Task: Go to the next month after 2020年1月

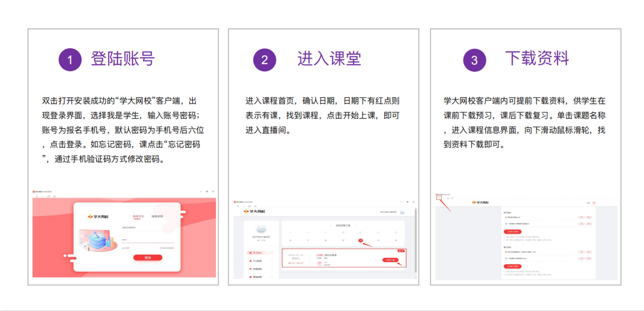Action: pyautogui.click(x=356, y=226)
